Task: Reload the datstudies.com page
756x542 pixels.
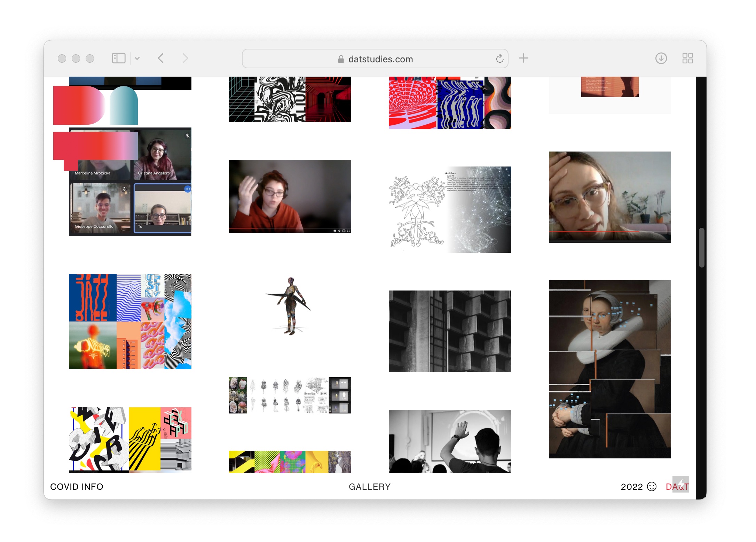Action: pyautogui.click(x=499, y=59)
